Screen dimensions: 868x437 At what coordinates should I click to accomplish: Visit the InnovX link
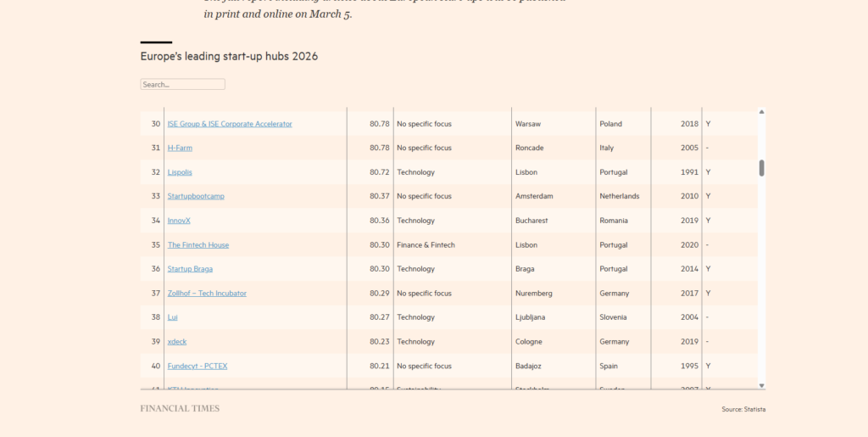point(179,221)
